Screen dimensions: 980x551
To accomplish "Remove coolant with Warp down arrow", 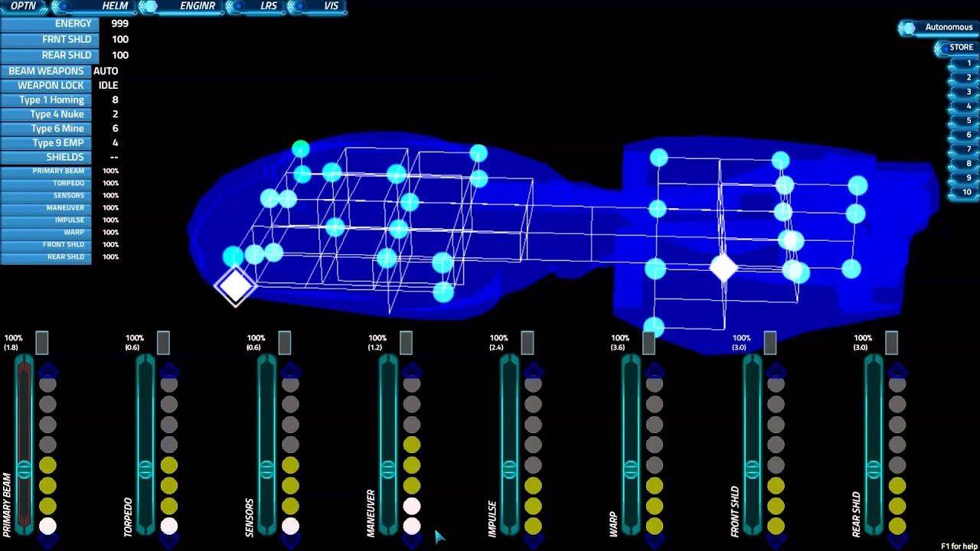I will click(655, 542).
